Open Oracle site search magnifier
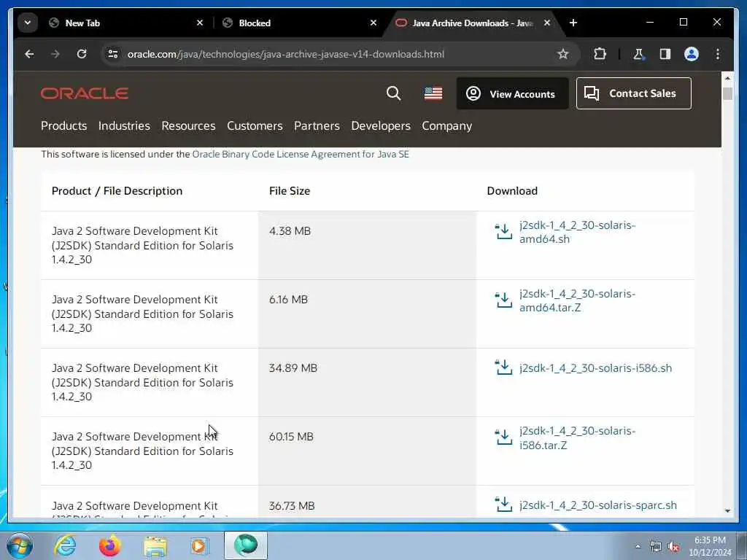Viewport: 747px width, 560px height. tap(393, 93)
